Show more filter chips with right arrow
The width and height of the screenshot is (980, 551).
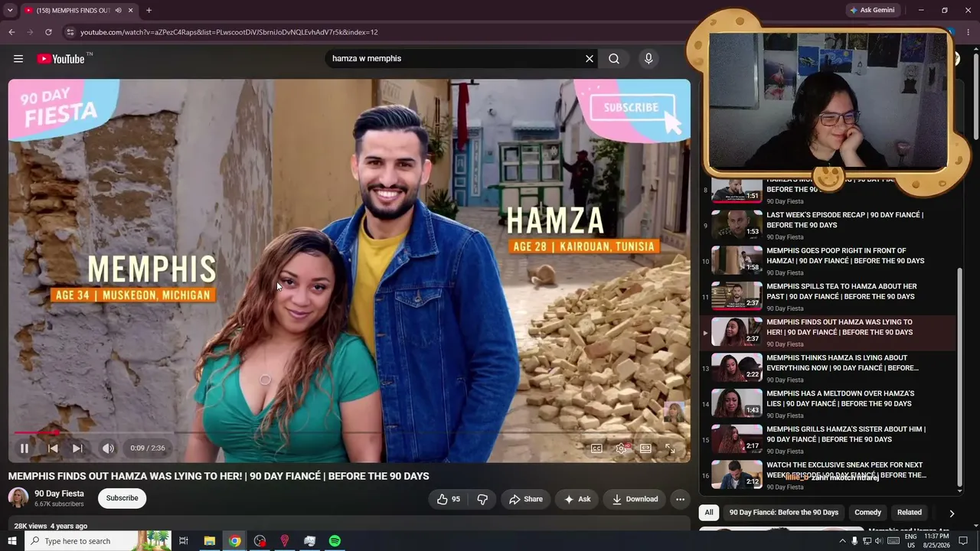click(952, 514)
